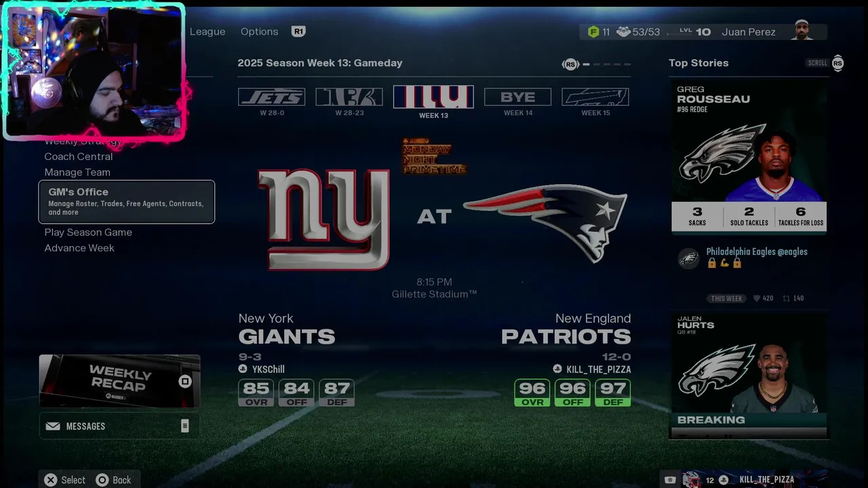Select Play Season Game

click(88, 232)
